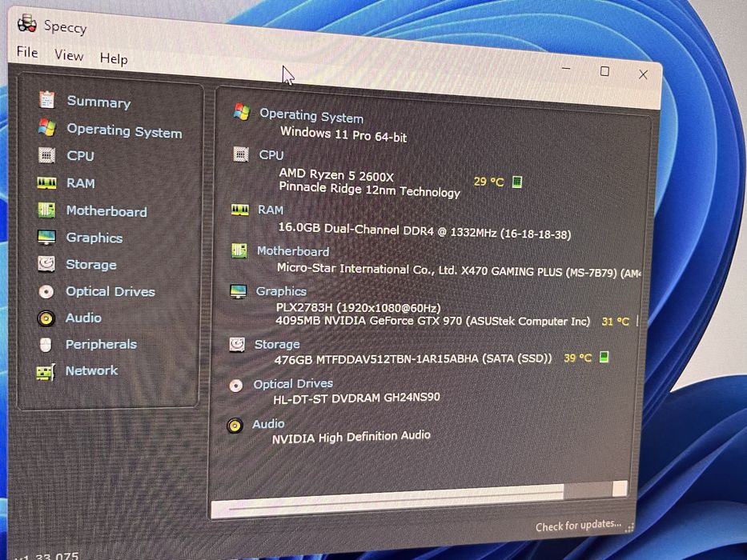Click the storage temperature green status icon
747x560 pixels.
click(x=604, y=357)
